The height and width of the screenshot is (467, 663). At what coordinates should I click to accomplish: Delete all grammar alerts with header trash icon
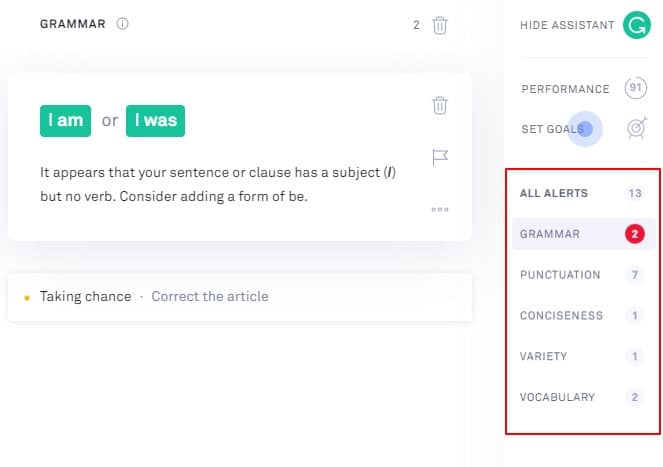(x=440, y=25)
